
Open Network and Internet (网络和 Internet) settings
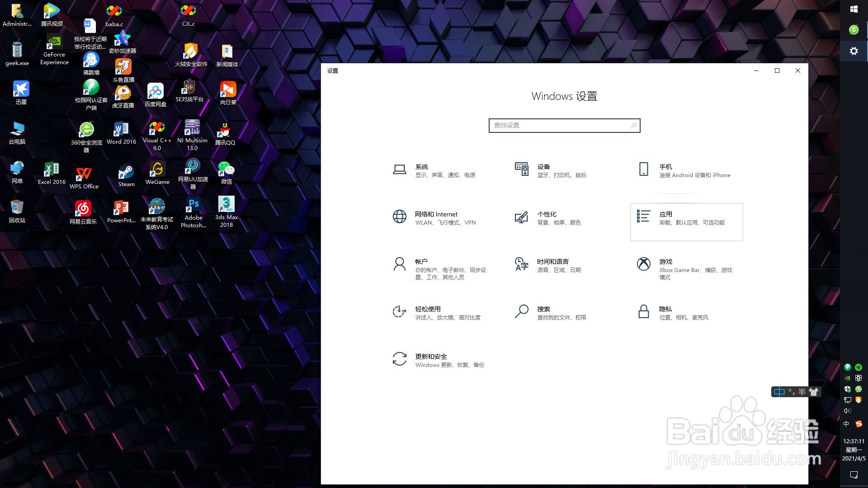click(436, 218)
